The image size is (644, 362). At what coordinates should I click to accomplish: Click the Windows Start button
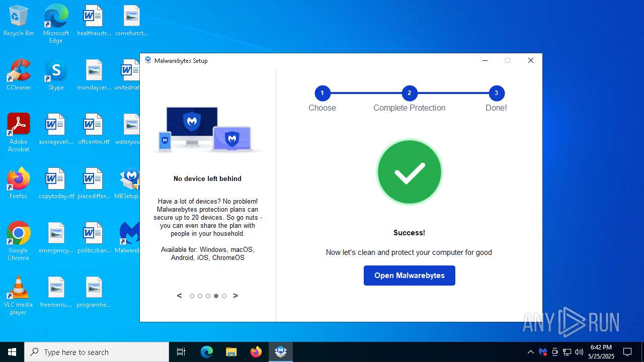12,352
